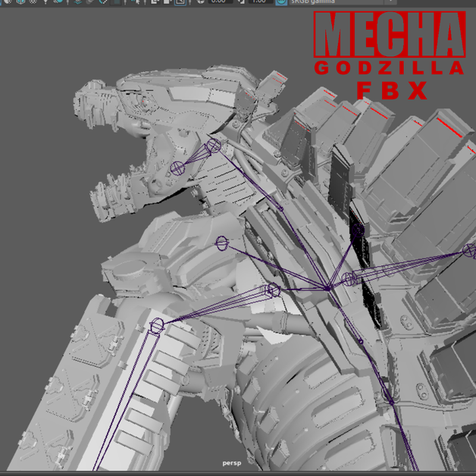This screenshot has width=476, height=476.
Task: Click the persp camera label in viewport
Action: [x=232, y=463]
